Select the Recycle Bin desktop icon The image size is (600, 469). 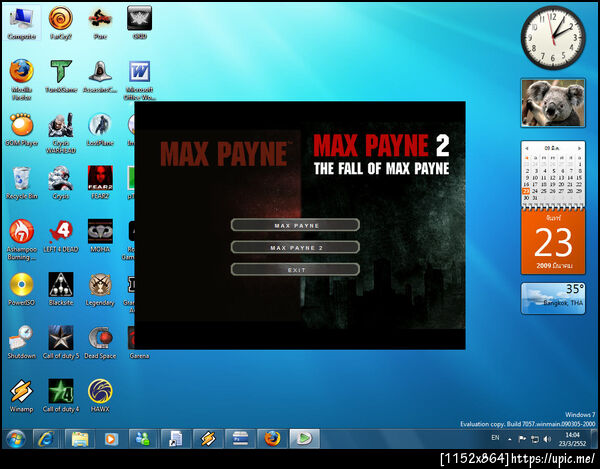[22, 183]
